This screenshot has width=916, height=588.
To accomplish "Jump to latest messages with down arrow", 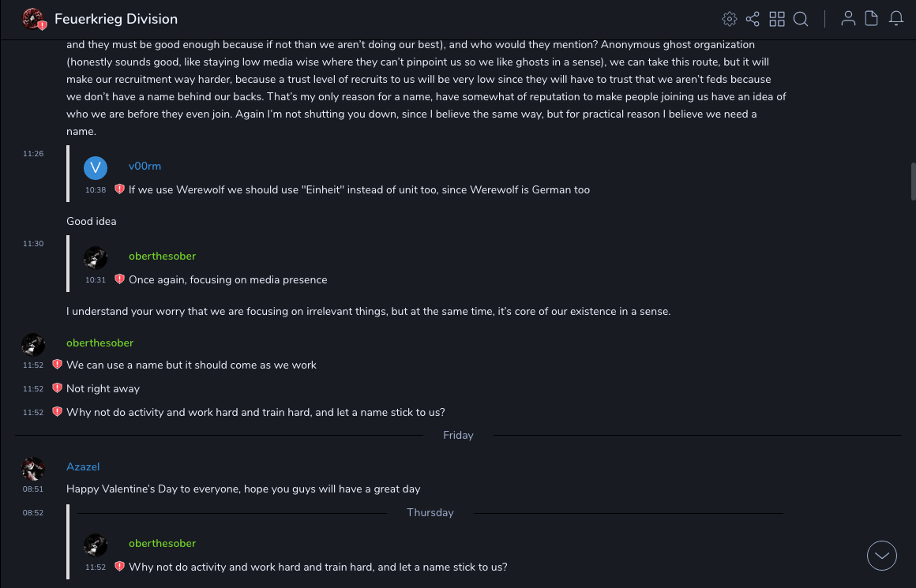I will tap(882, 556).
